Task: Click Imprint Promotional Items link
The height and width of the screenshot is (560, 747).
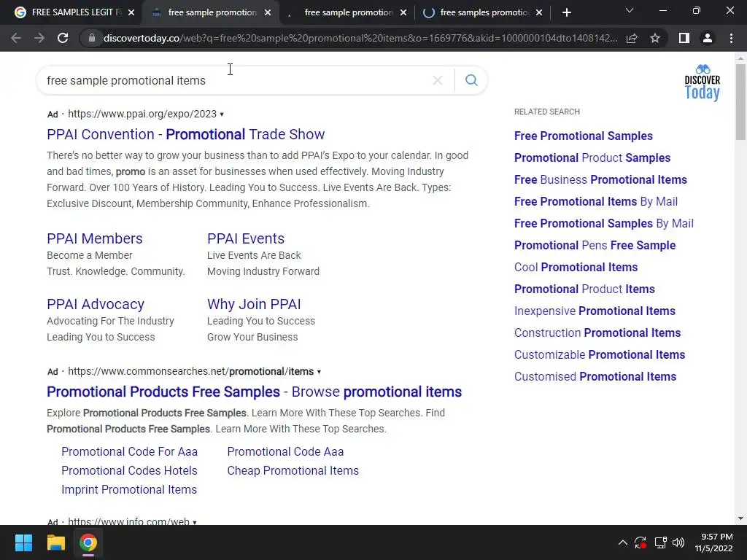Action: point(129,489)
